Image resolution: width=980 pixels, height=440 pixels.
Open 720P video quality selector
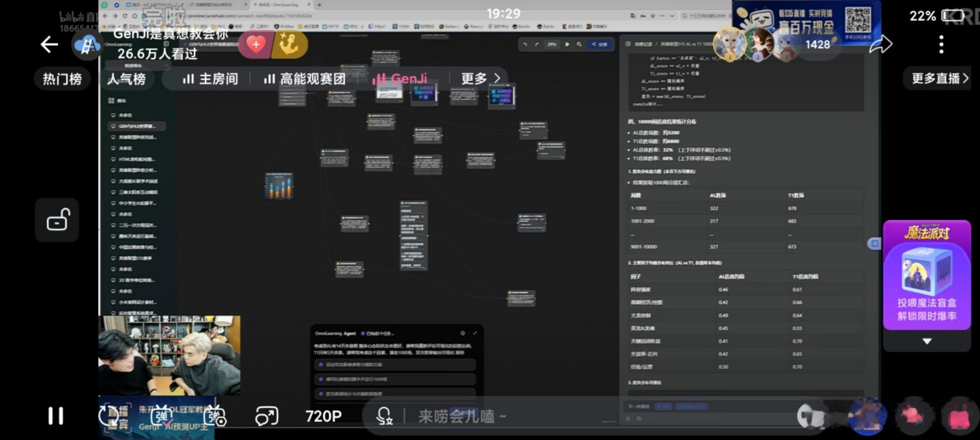pyautogui.click(x=323, y=416)
